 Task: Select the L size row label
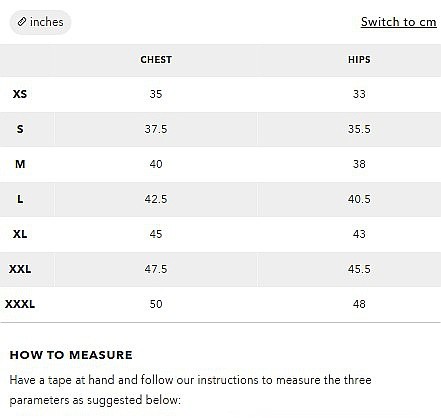pos(20,199)
